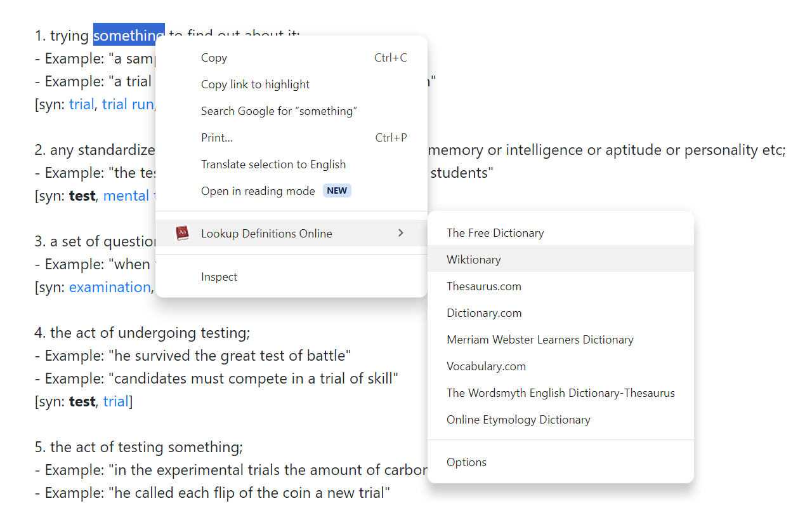This screenshot has width=812, height=508.
Task: Click the "trial run" synonym link
Action: pyautogui.click(x=128, y=104)
